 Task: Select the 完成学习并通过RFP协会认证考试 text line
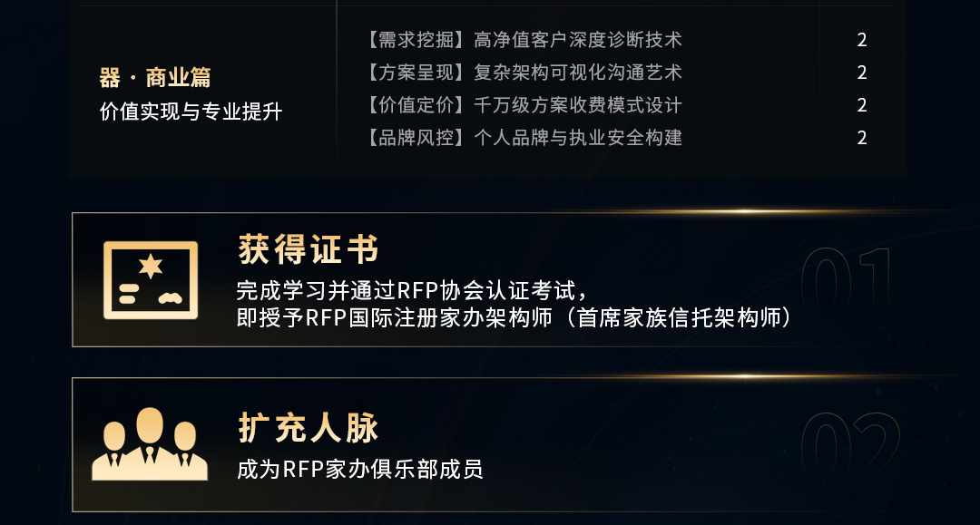click(x=412, y=291)
